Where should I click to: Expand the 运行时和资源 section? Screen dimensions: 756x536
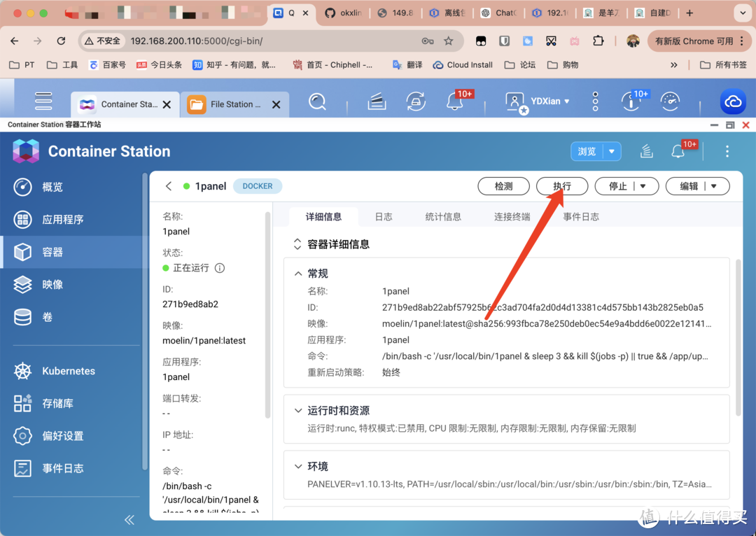[x=298, y=411]
